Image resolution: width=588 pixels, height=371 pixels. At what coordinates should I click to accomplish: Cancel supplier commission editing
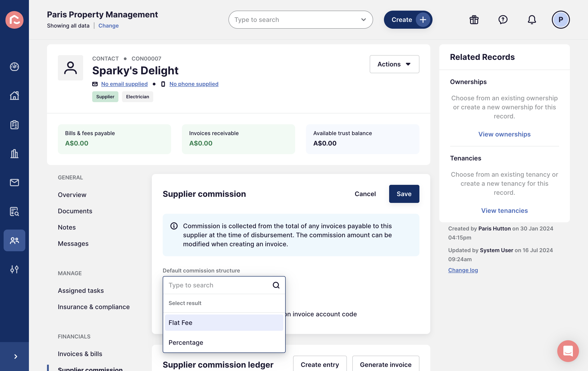click(x=365, y=194)
